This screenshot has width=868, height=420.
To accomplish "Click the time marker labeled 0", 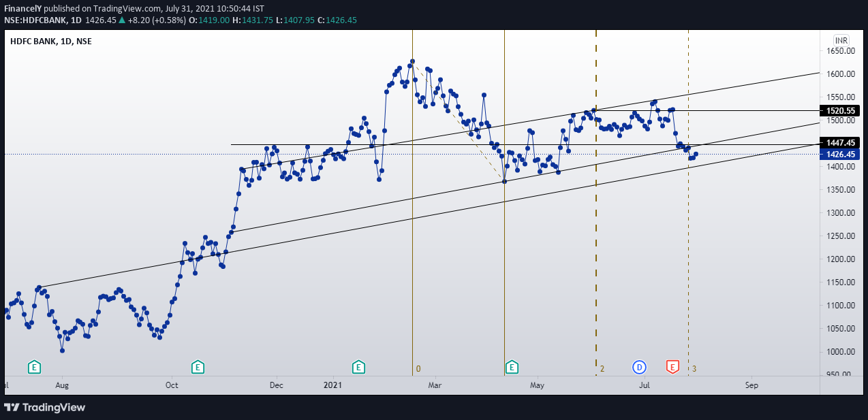I will pyautogui.click(x=418, y=369).
